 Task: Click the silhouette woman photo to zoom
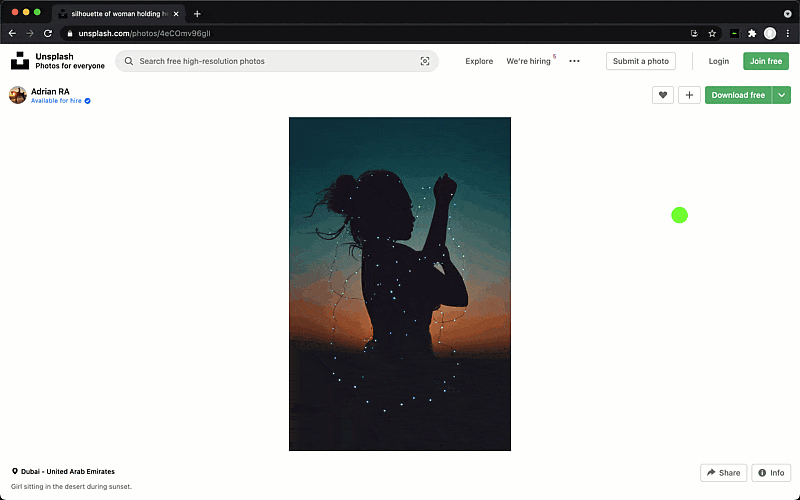point(400,284)
